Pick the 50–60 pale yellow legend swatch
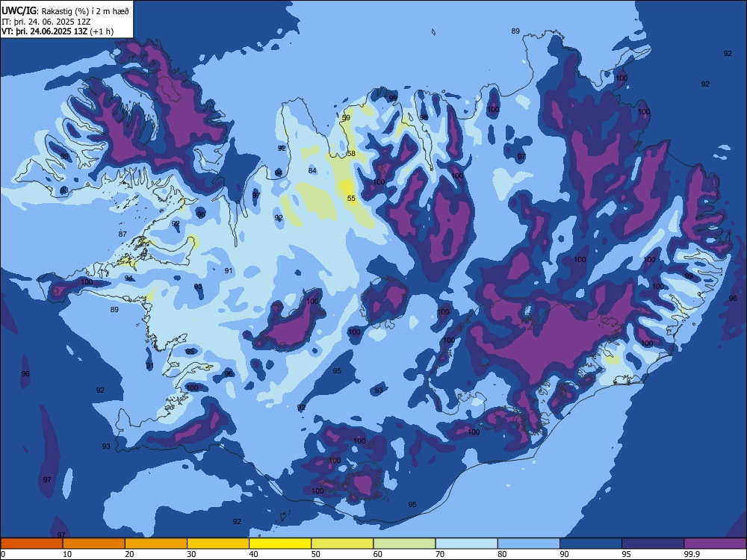This screenshot has width=747, height=560. (343, 544)
